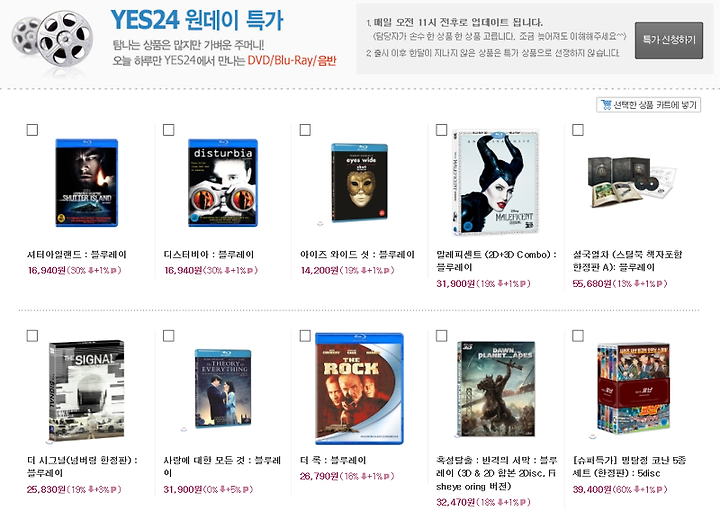Add selected items with 선택한 상품 카트에 넣기

coord(648,105)
